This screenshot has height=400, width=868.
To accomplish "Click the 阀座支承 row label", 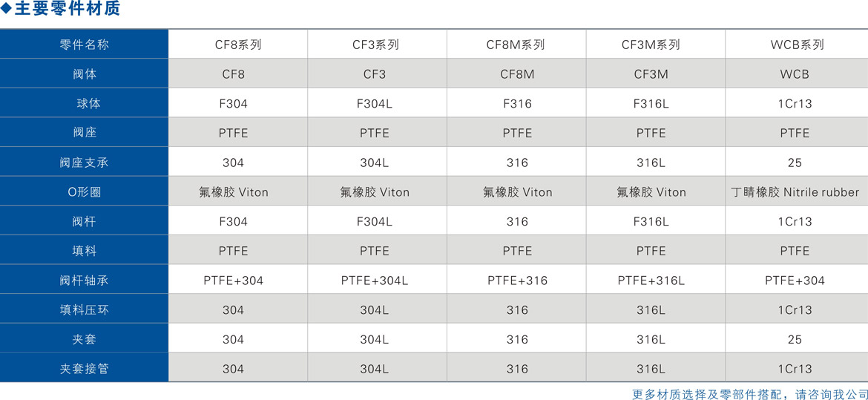I will (84, 163).
